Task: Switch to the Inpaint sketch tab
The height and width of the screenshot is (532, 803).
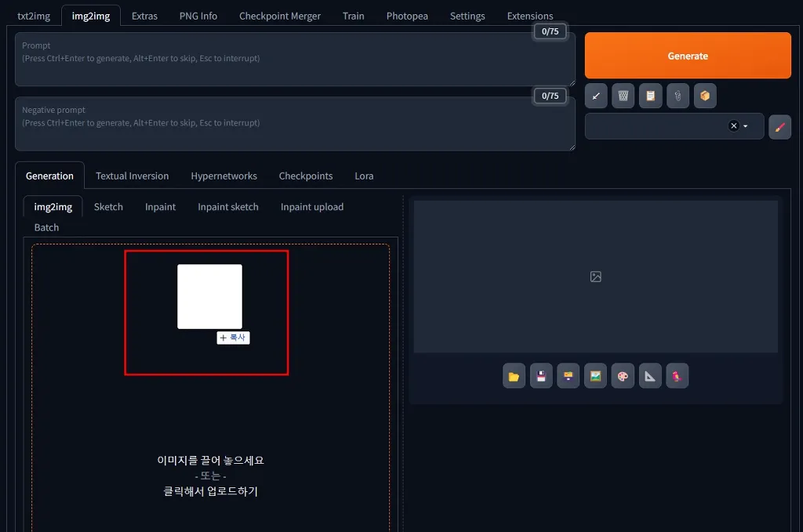Action: coord(227,207)
